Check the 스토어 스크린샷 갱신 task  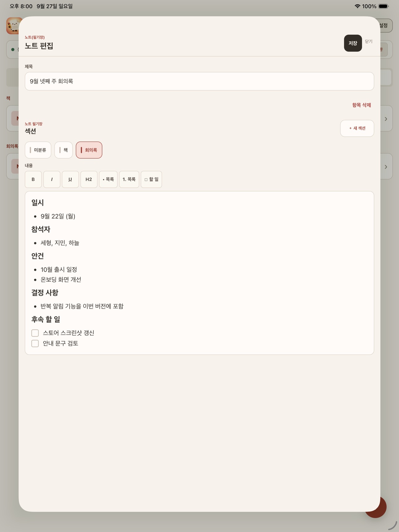pos(35,333)
